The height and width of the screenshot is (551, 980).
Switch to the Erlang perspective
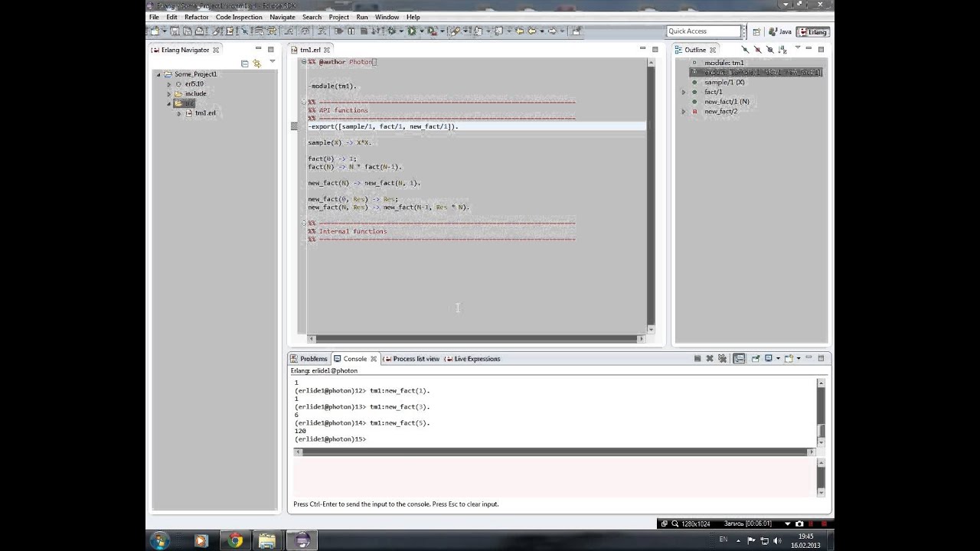pyautogui.click(x=812, y=31)
